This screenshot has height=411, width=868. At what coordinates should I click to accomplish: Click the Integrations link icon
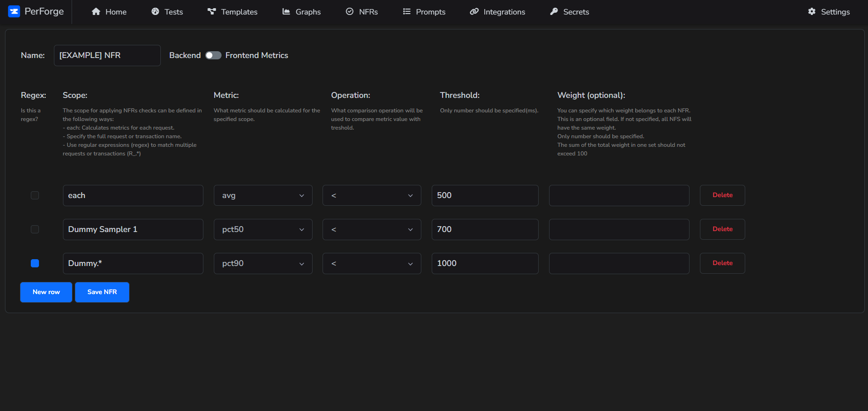click(474, 11)
